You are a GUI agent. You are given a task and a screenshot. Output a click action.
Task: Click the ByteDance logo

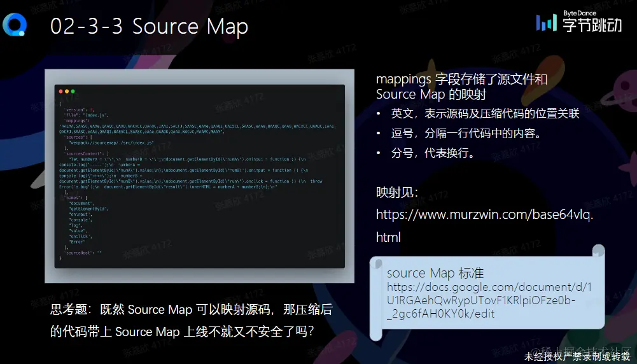(578, 21)
